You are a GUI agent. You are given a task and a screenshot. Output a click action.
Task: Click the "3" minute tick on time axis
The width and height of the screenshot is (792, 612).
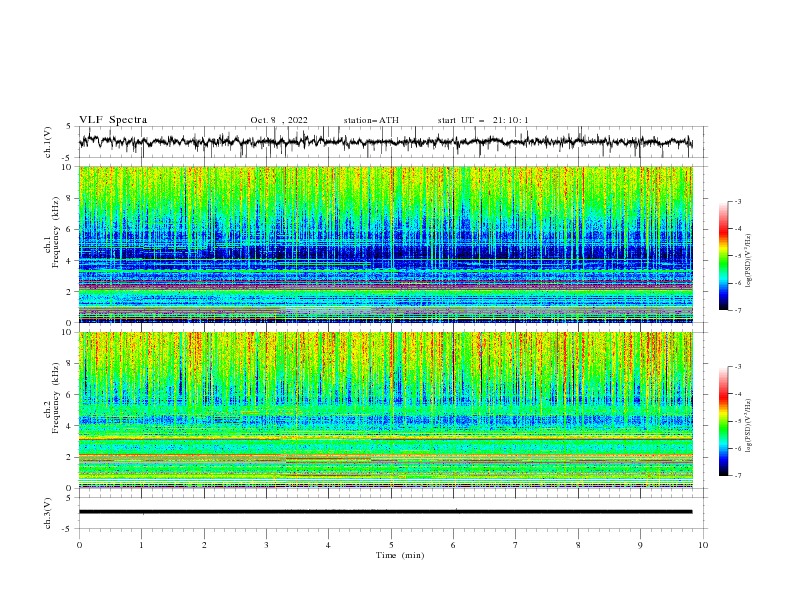266,545
